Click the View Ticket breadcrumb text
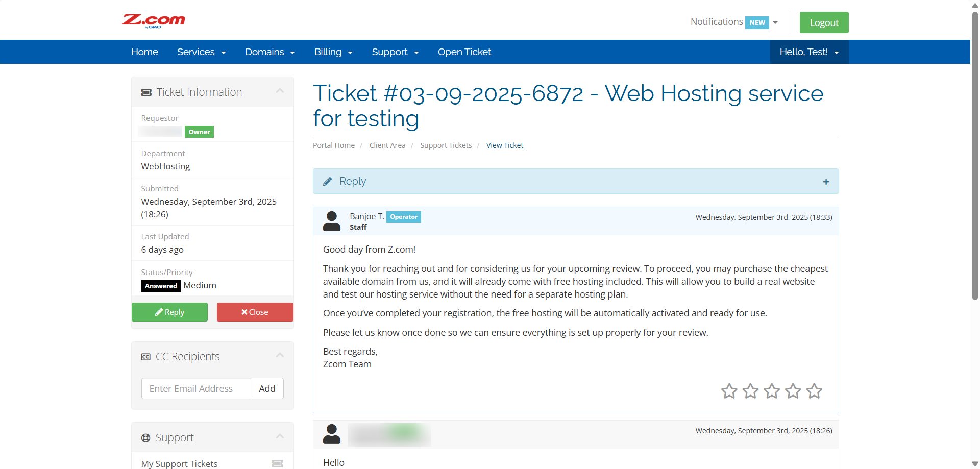This screenshot has width=980, height=469. 505,145
